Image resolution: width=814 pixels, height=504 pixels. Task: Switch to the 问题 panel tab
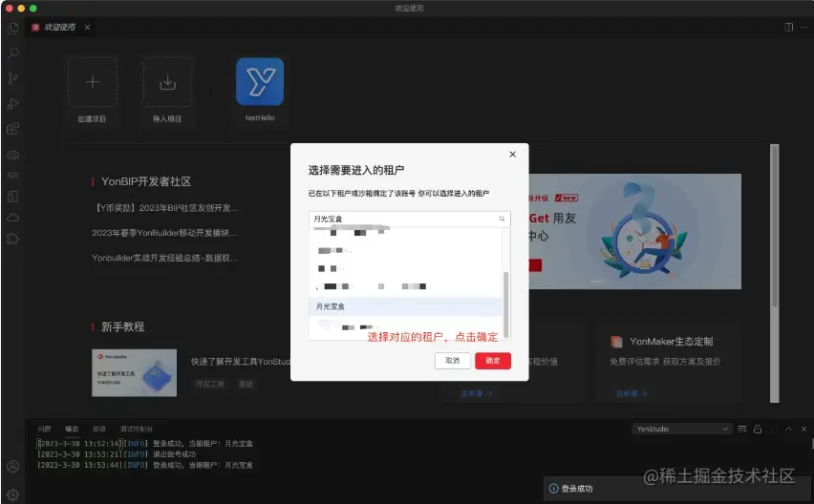[44, 429]
